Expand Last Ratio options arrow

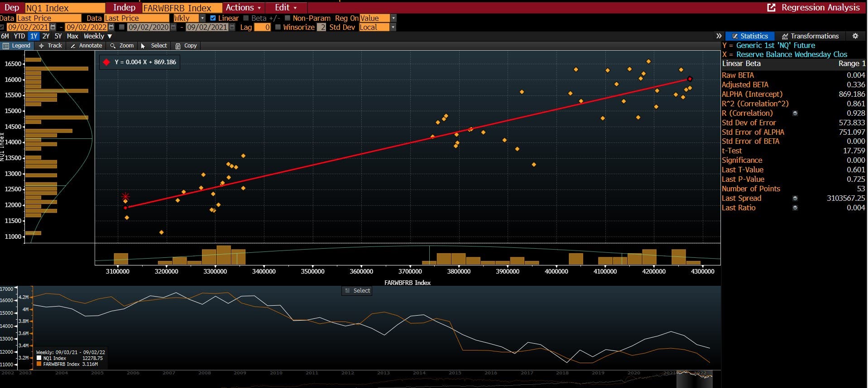click(795, 208)
